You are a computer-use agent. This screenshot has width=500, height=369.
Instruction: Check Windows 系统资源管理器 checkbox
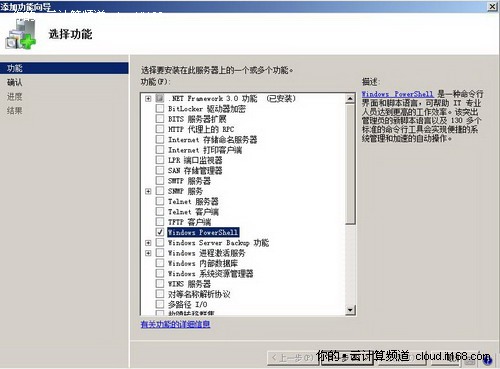tap(160, 274)
